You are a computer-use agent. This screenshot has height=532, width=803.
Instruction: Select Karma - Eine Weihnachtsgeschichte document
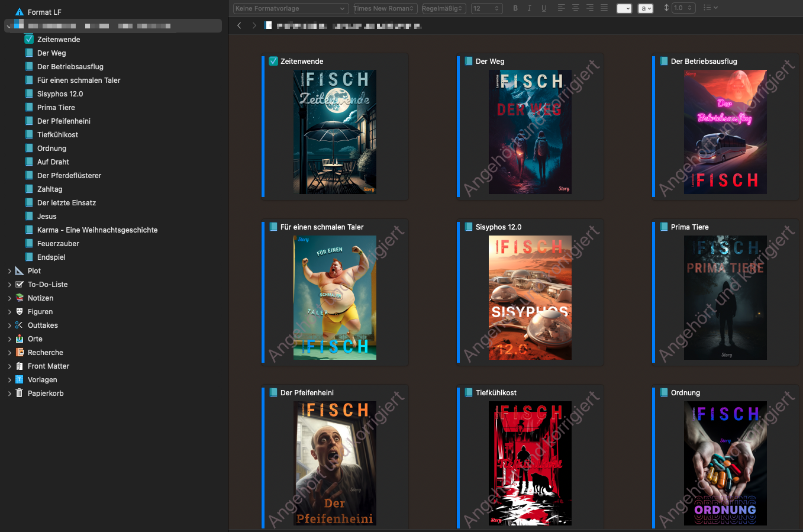click(97, 230)
